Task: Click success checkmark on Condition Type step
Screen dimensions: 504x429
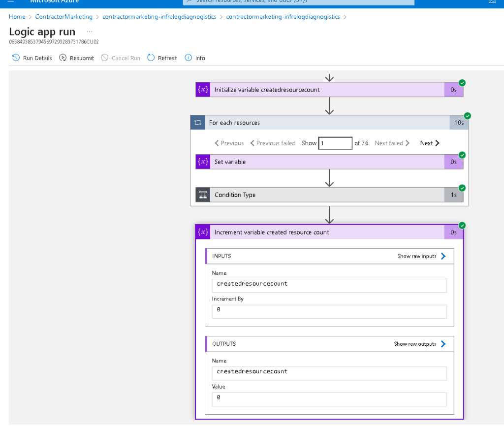Action: click(462, 188)
